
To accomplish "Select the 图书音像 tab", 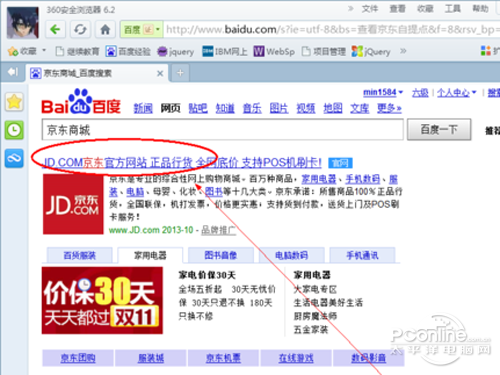I will (221, 255).
